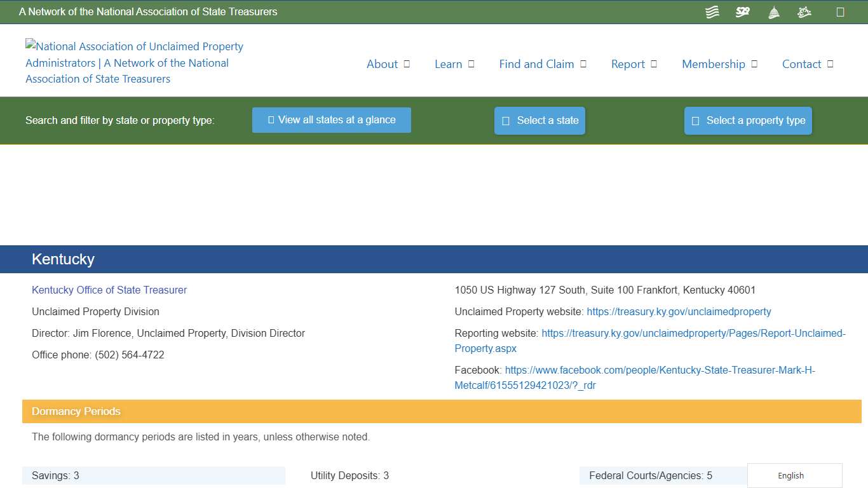Select the capitol building network icon
Screen dimensions: 868x488
773,11
